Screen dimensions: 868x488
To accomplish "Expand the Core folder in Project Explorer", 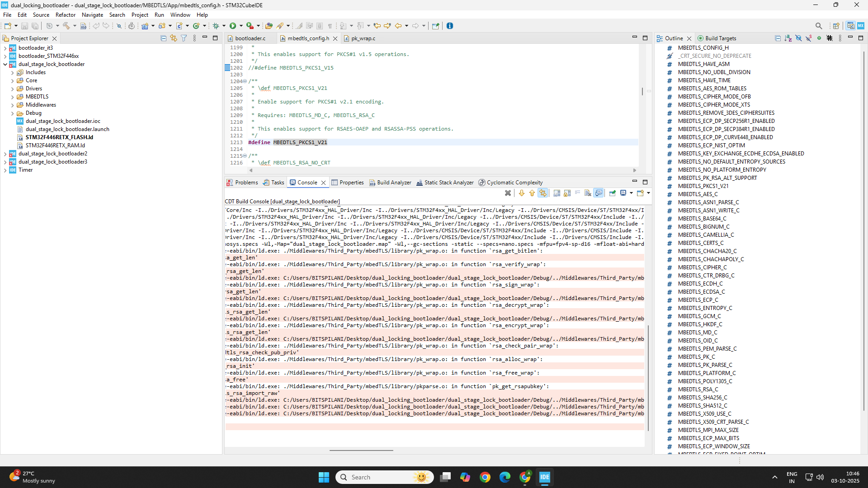I will [x=12, y=80].
